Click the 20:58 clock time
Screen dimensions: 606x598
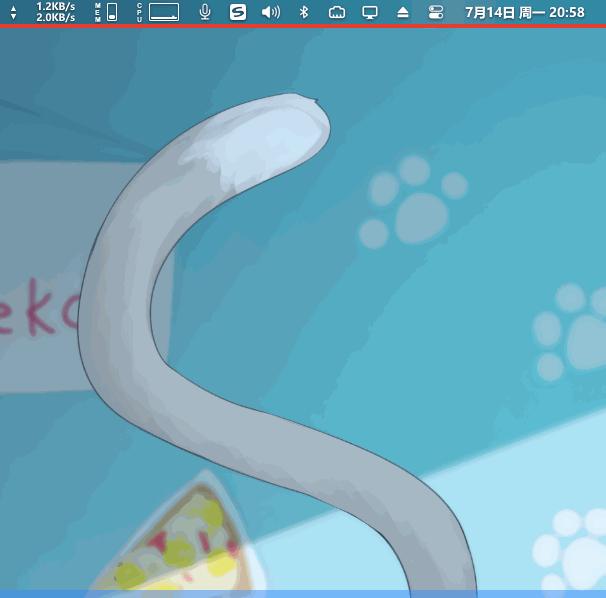point(567,12)
